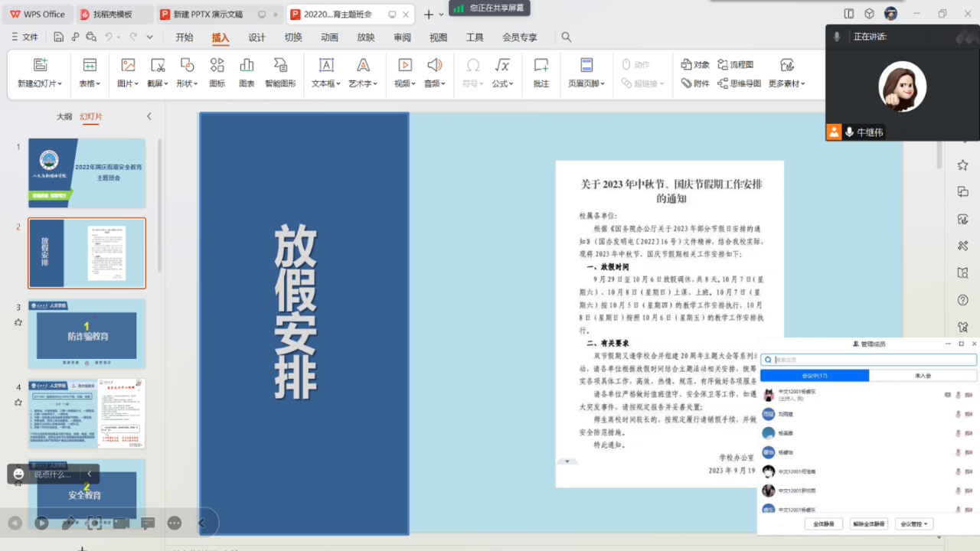Switch to the 未入会 tab

923,376
